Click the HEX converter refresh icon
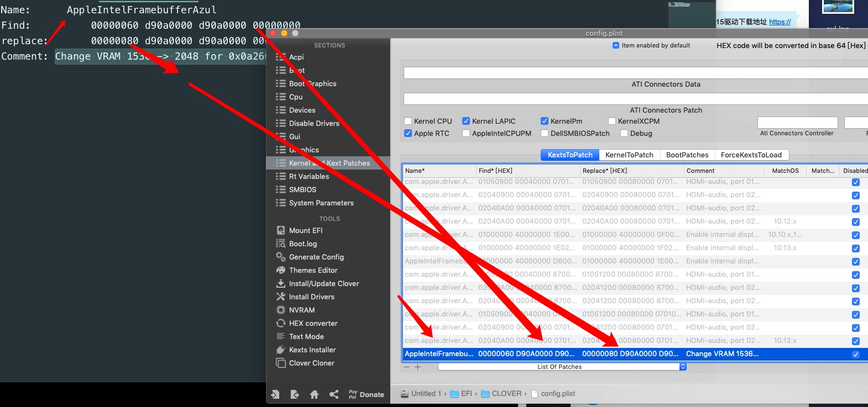 tap(281, 324)
